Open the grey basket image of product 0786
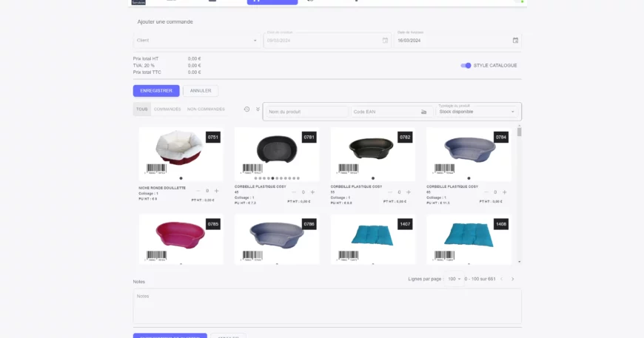 pyautogui.click(x=277, y=235)
